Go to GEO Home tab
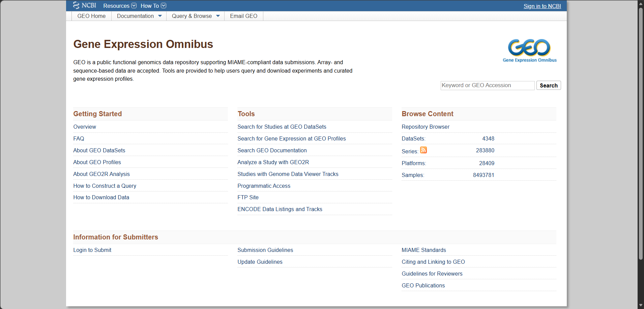The height and width of the screenshot is (309, 644). pyautogui.click(x=91, y=16)
